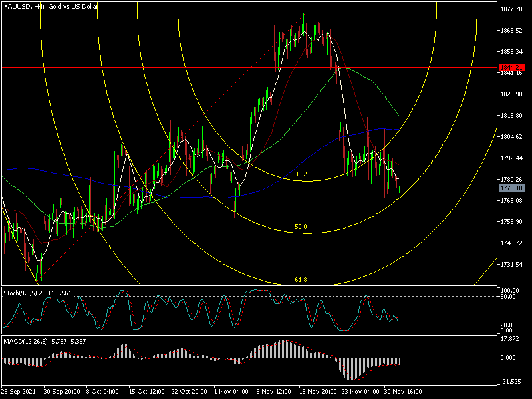
Task: Click the 15 Nov 20:00 time label
Action: point(318,392)
